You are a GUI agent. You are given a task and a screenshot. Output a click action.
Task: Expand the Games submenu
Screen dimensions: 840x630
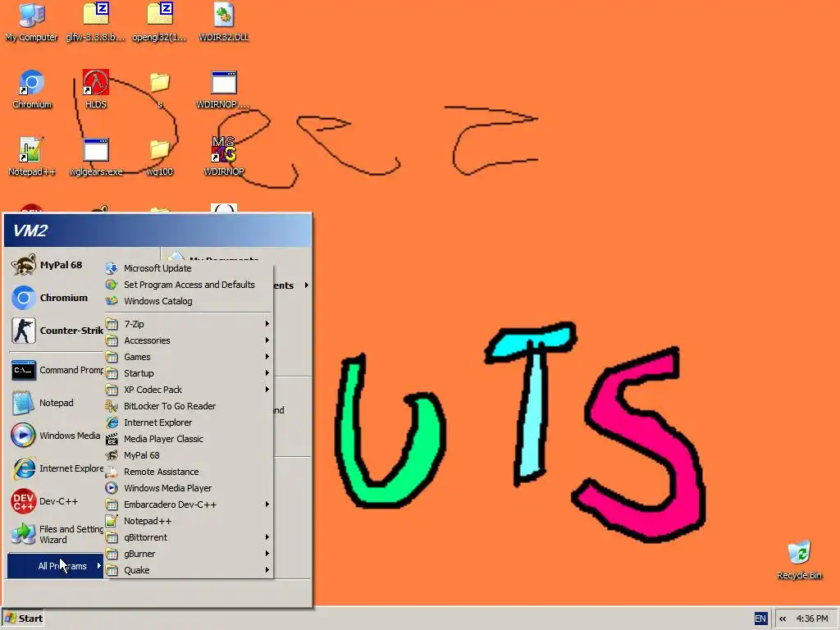click(189, 357)
